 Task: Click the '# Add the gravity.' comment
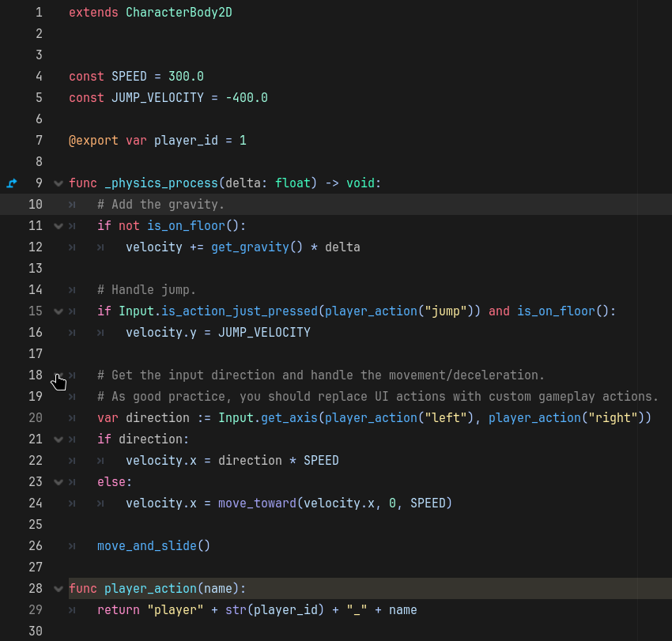(160, 205)
